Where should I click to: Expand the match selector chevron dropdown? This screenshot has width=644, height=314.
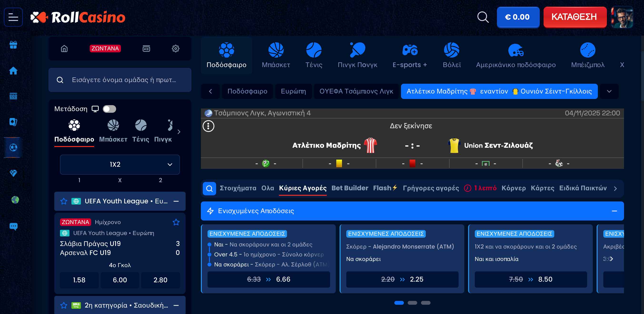[609, 91]
